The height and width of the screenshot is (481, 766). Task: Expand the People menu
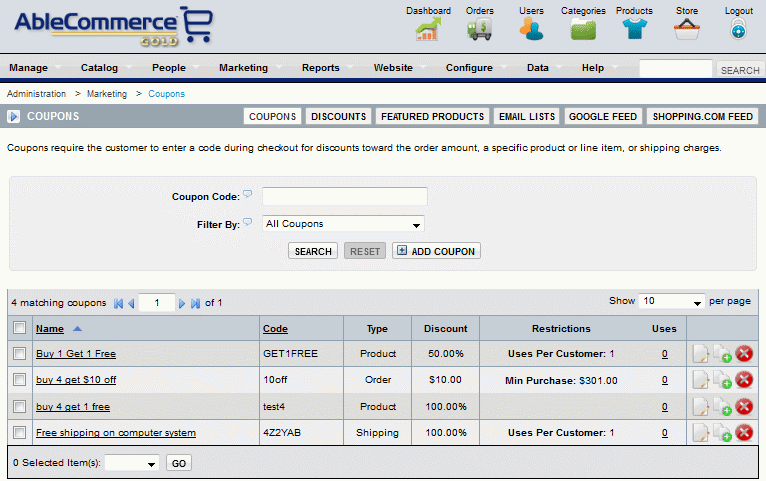pyautogui.click(x=169, y=68)
